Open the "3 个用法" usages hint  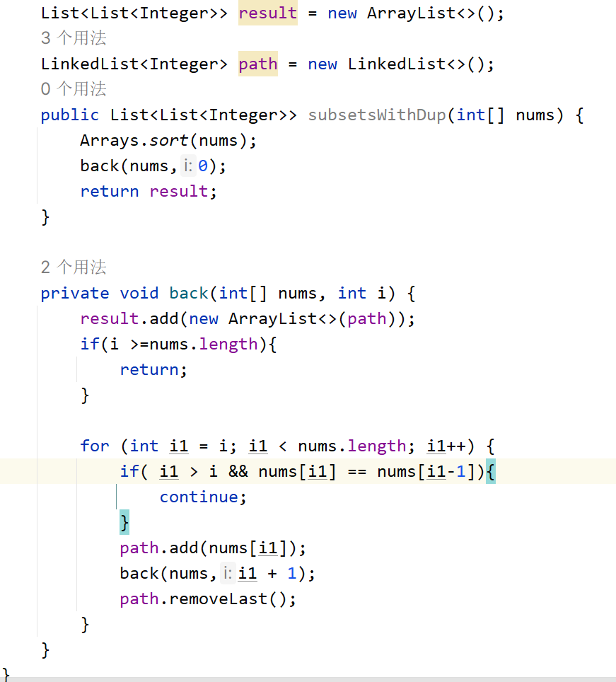click(x=74, y=38)
